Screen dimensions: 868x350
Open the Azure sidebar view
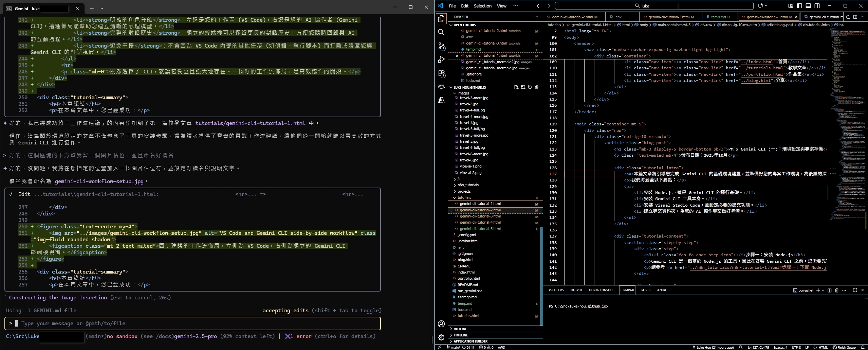[x=441, y=101]
